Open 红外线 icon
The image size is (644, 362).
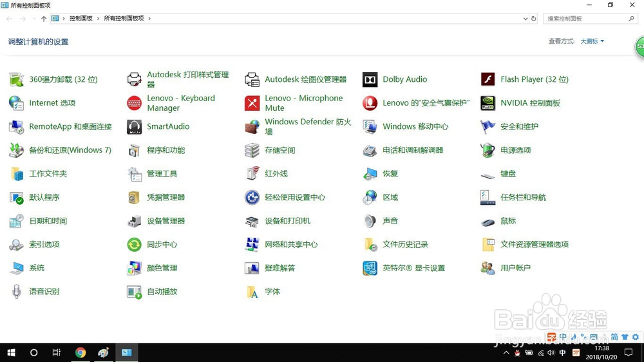252,174
